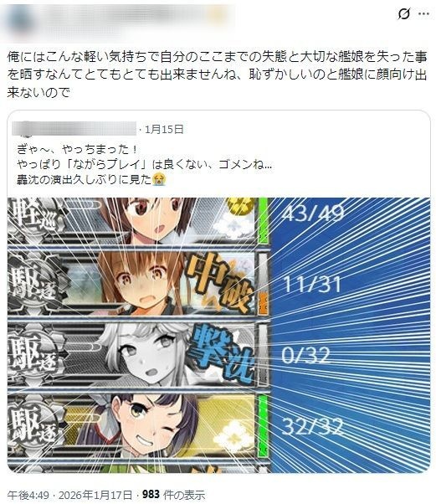Click the green HP bar beside 32/32
Image resolution: width=436 pixels, height=504 pixels.
coord(263,425)
